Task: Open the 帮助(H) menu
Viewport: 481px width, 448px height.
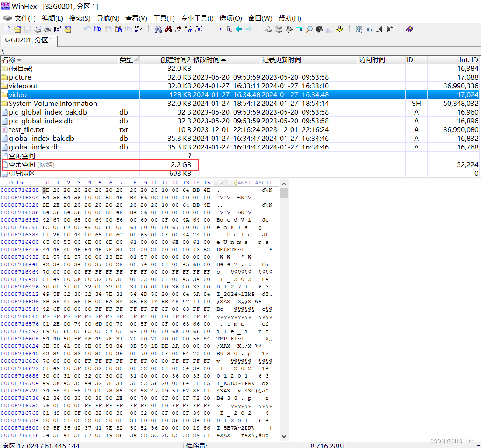Action: [x=289, y=18]
